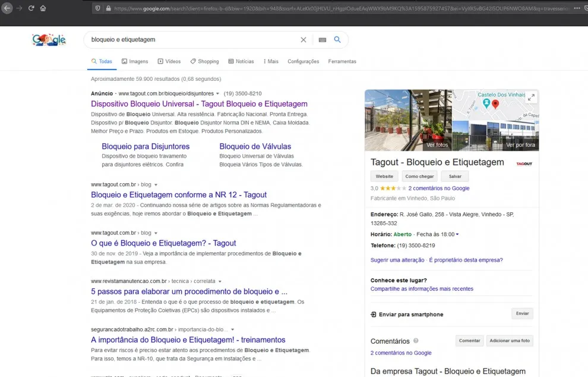Viewport: 588px width, 377px height.
Task: Open 2 comentários link under Comentários
Action: point(401,353)
